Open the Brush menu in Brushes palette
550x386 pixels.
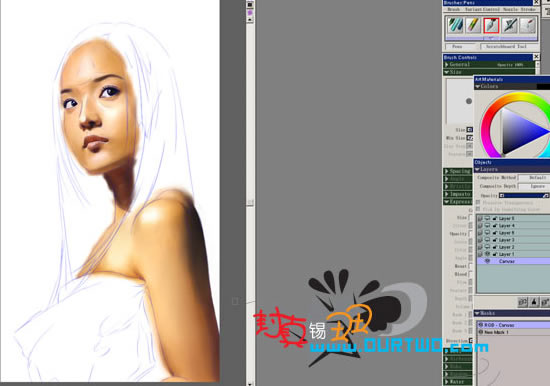[x=454, y=9]
